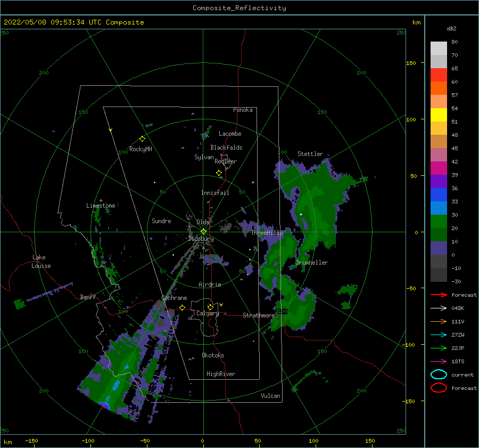Click the Calgary label
This screenshot has width=479, height=448.
[208, 313]
